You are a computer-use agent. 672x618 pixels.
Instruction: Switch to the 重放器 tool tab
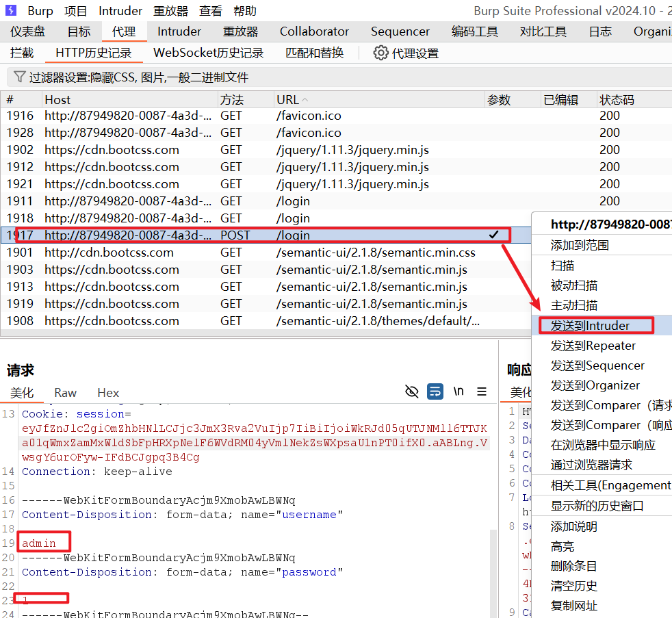pos(240,31)
